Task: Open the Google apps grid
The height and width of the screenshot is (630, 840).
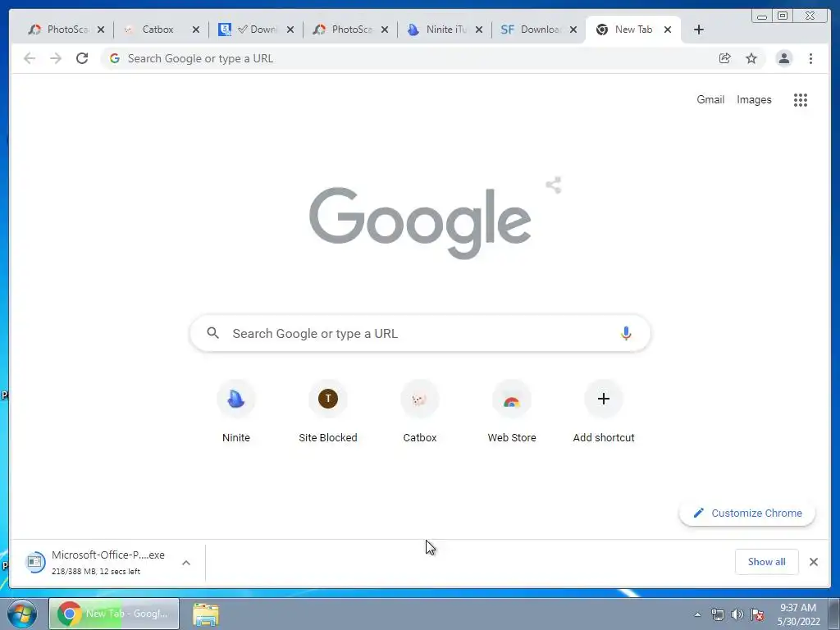Action: pyautogui.click(x=801, y=99)
